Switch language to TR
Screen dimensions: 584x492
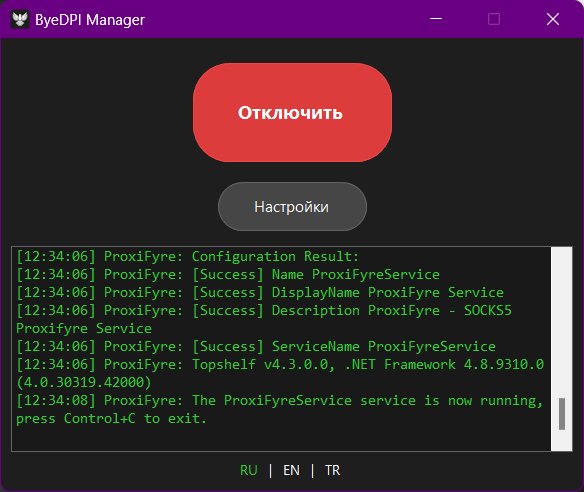click(x=332, y=470)
